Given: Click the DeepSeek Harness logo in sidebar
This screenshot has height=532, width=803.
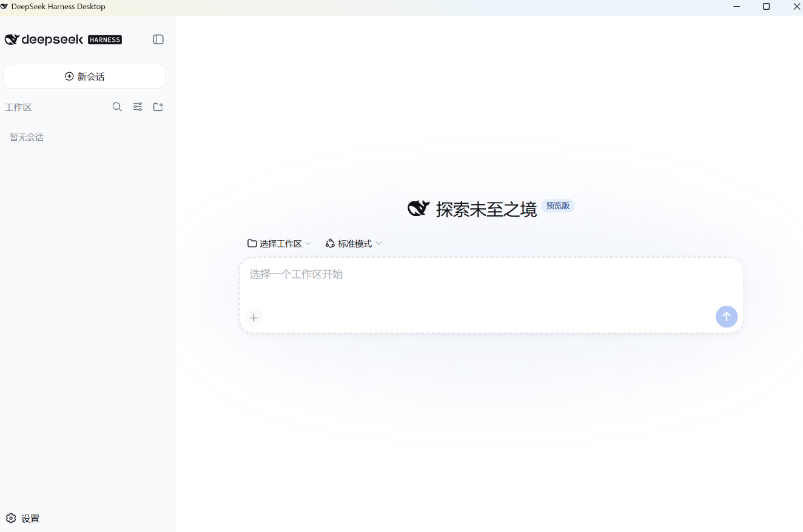Looking at the screenshot, I should pyautogui.click(x=63, y=39).
